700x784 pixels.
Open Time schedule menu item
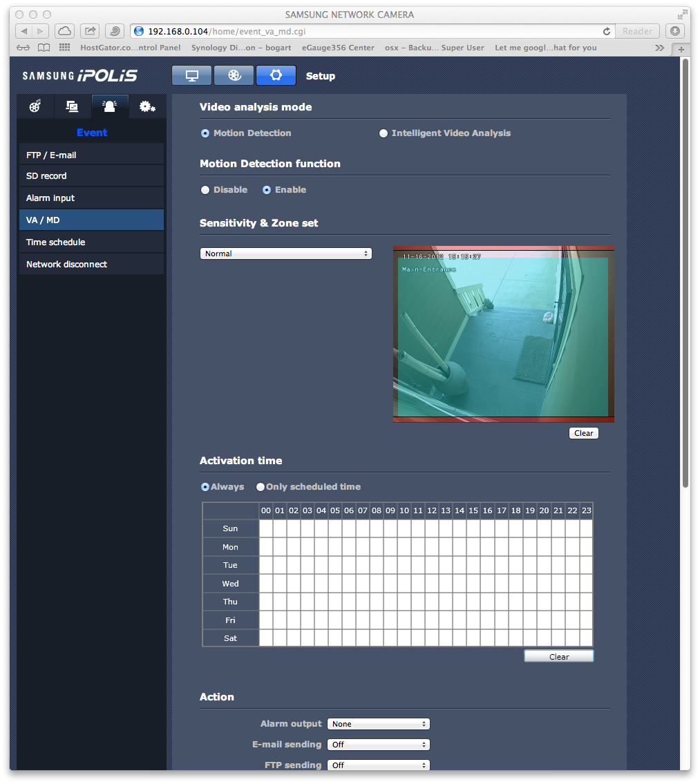[92, 242]
